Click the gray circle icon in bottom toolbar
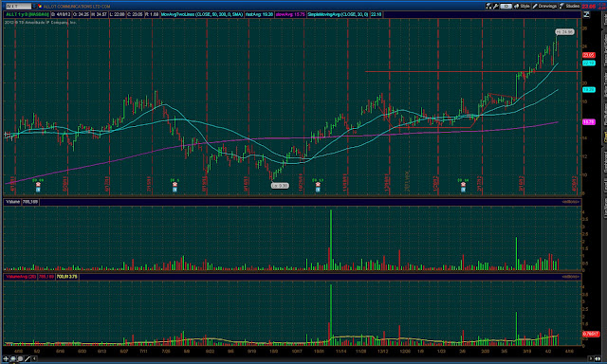The image size is (607, 364). [20, 358]
